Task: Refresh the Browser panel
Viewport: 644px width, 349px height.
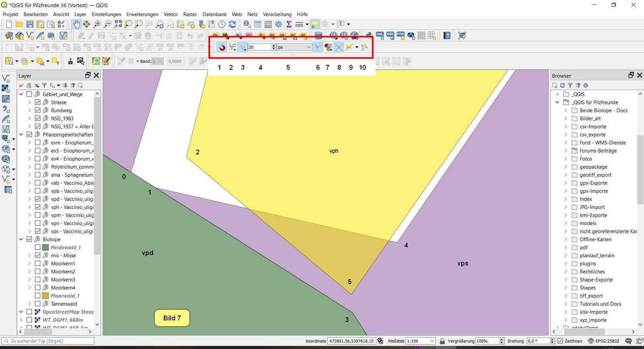Action: (x=562, y=85)
